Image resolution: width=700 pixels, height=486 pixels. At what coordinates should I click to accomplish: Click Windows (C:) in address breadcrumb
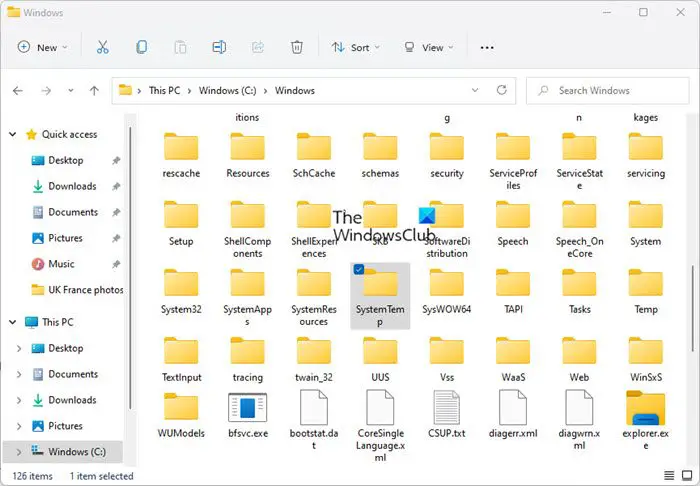coord(228,91)
